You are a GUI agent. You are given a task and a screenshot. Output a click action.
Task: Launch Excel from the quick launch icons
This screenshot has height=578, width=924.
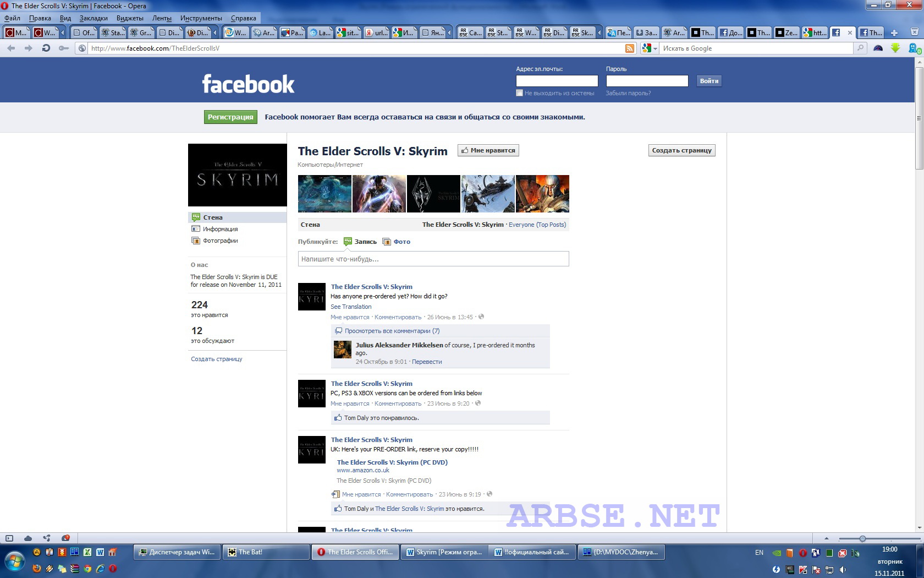[87, 552]
